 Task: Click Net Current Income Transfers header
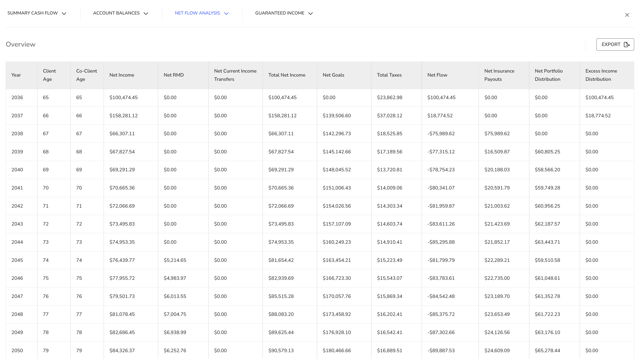(x=235, y=75)
